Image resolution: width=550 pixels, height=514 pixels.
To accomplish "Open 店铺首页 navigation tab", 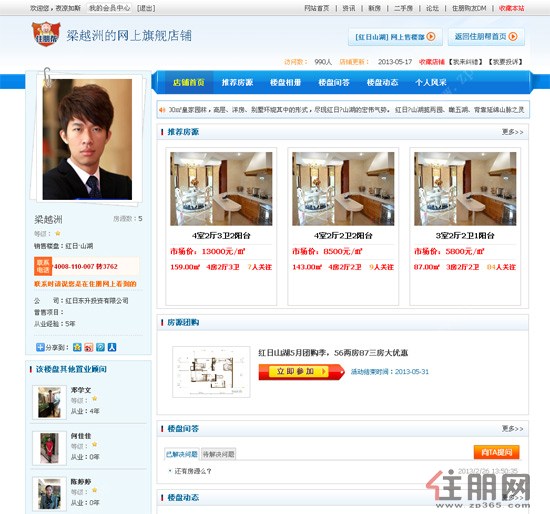I will pyautogui.click(x=189, y=82).
